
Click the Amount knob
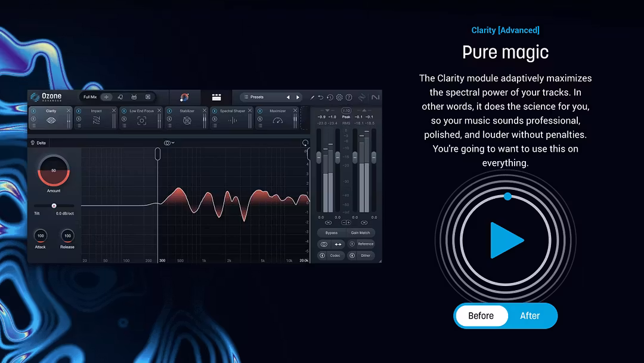54,171
